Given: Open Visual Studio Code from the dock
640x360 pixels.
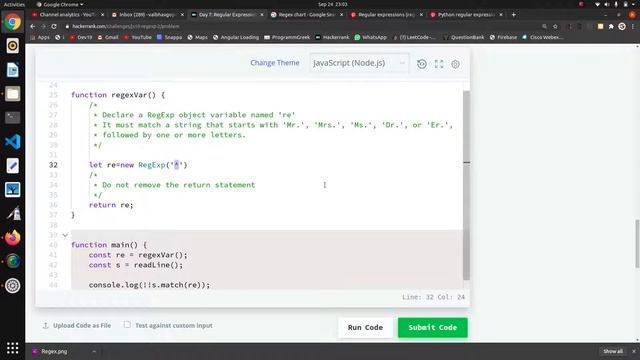Looking at the screenshot, I should [x=13, y=142].
